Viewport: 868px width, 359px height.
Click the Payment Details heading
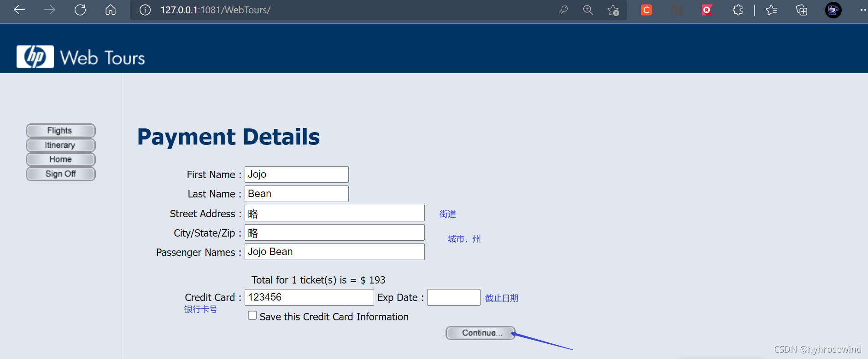tap(229, 137)
